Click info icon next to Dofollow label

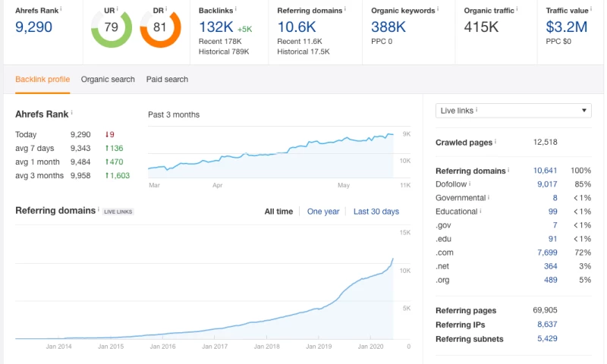[x=470, y=184]
